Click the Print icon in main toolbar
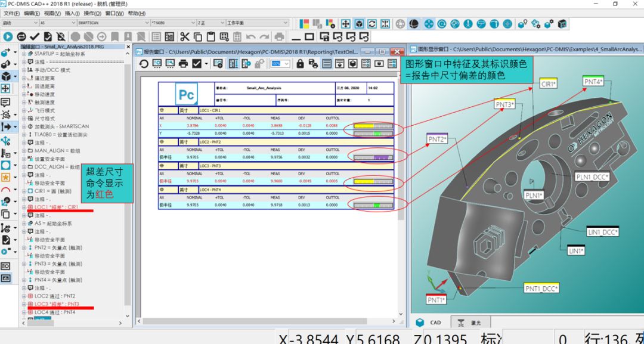 coord(279,37)
